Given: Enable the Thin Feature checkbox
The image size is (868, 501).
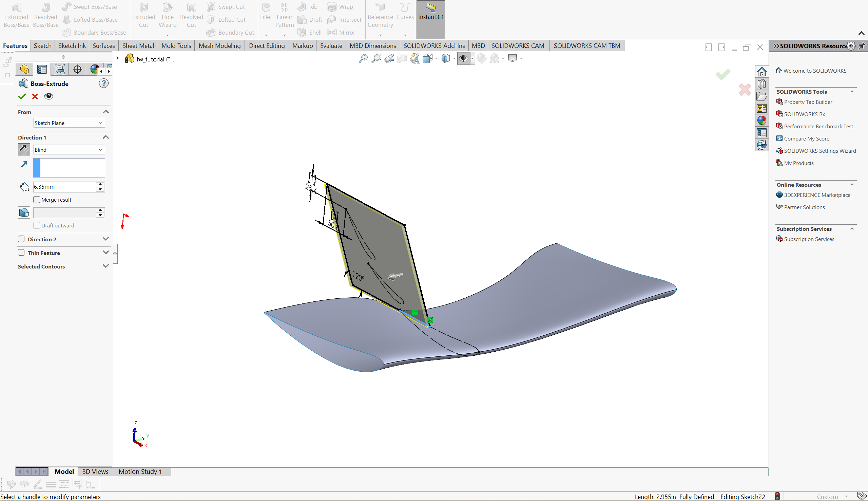Looking at the screenshot, I should [21, 253].
